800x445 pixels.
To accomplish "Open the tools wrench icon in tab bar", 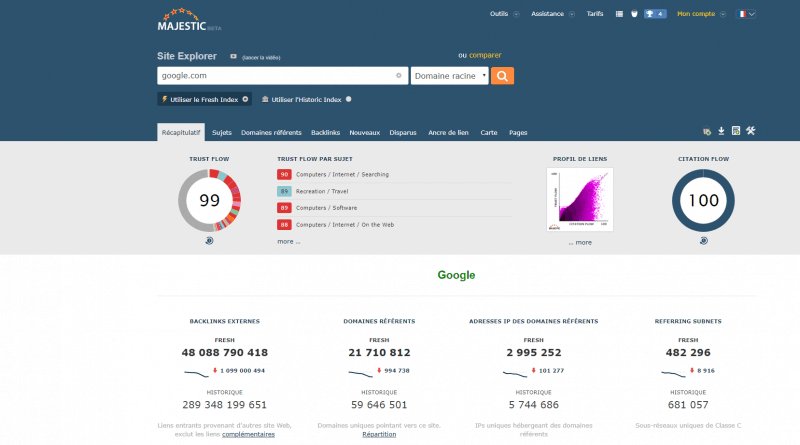I will point(750,131).
